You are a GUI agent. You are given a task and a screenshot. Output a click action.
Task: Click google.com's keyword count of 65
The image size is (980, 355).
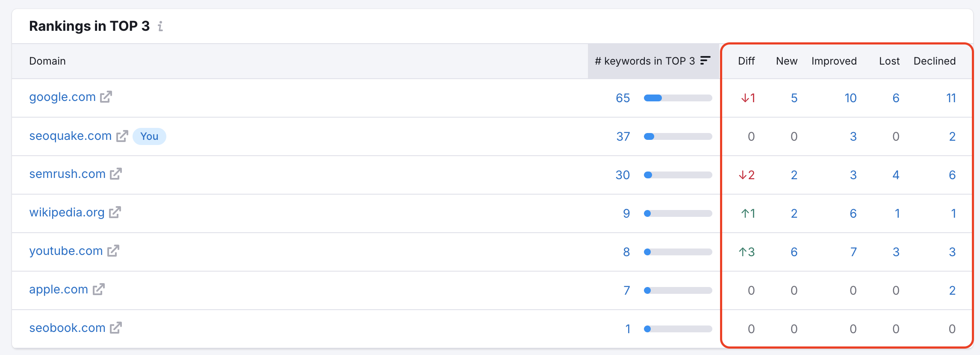tap(623, 98)
